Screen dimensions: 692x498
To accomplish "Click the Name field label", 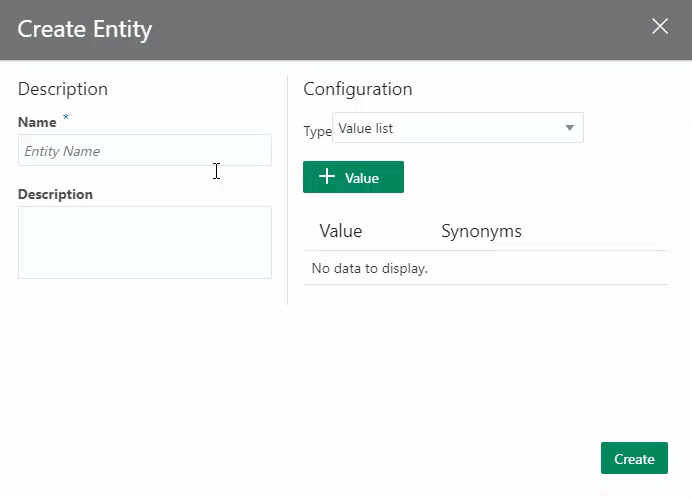I will click(x=37, y=122).
